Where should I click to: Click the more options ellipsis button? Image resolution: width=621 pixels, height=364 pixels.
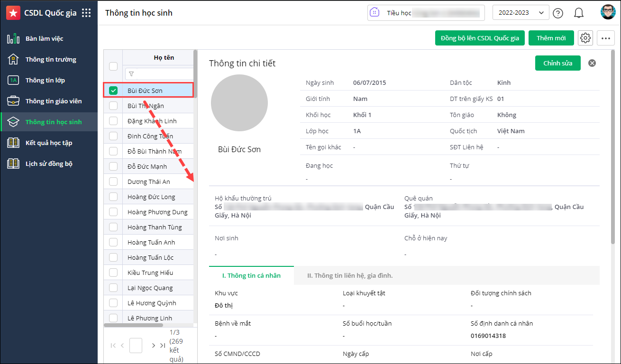pos(606,38)
